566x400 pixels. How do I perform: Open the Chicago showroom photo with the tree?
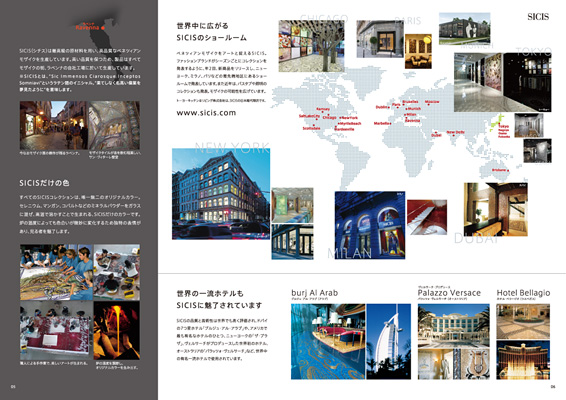[311, 46]
